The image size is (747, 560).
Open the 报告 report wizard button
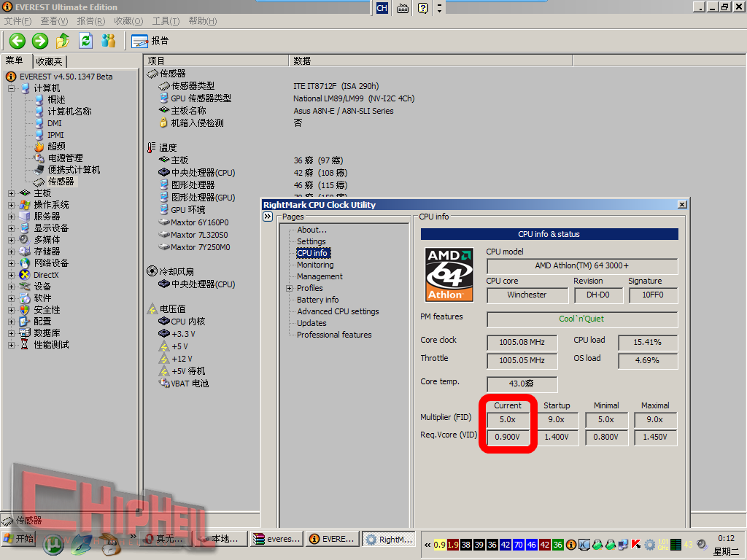coord(150,41)
